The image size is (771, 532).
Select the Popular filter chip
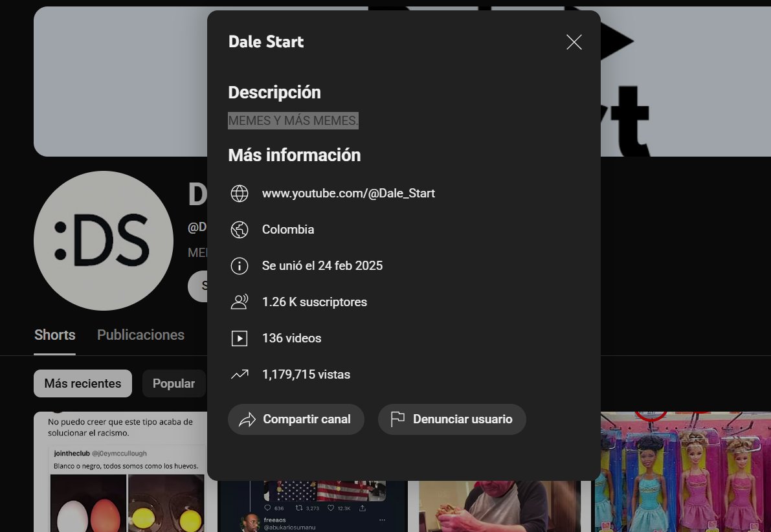tap(173, 384)
